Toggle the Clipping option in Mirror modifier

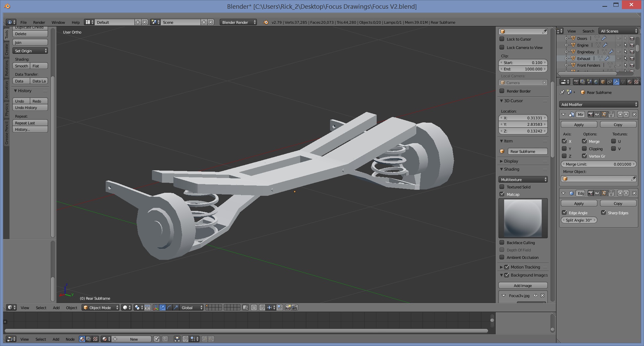tap(584, 149)
